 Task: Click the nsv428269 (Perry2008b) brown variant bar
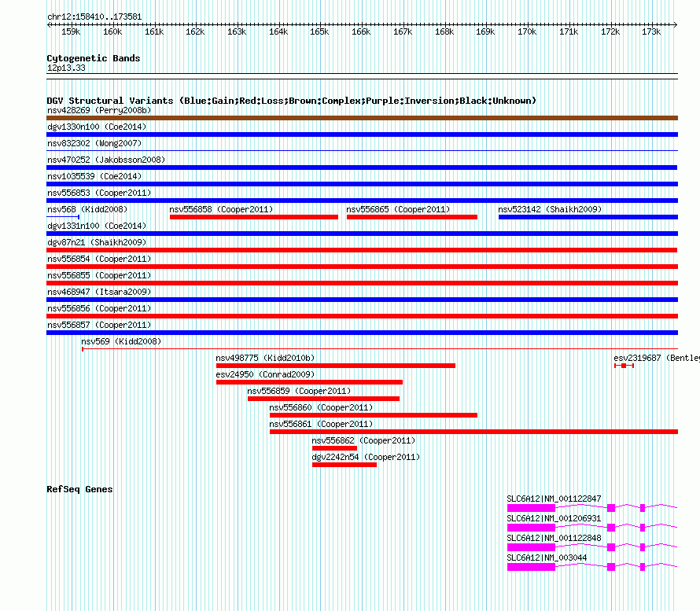362,118
